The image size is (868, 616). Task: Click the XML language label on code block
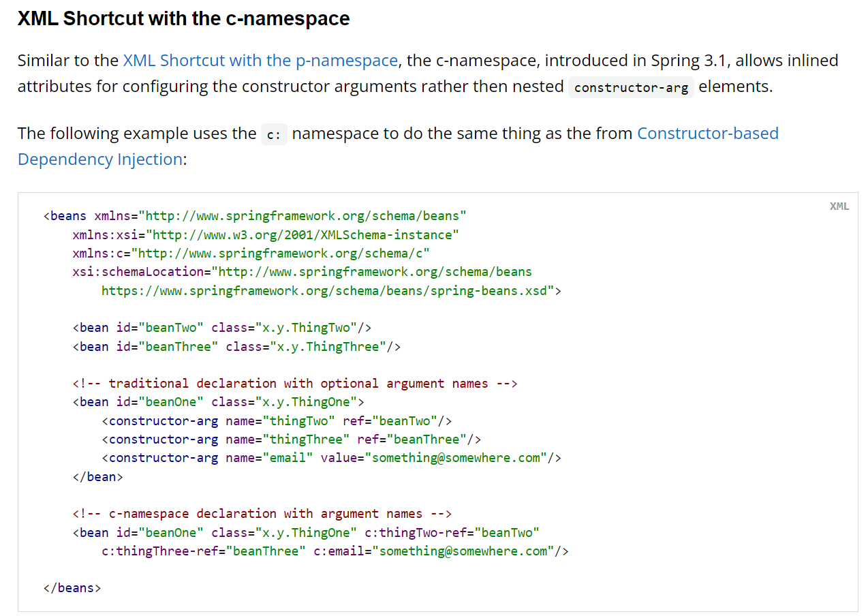coord(839,206)
